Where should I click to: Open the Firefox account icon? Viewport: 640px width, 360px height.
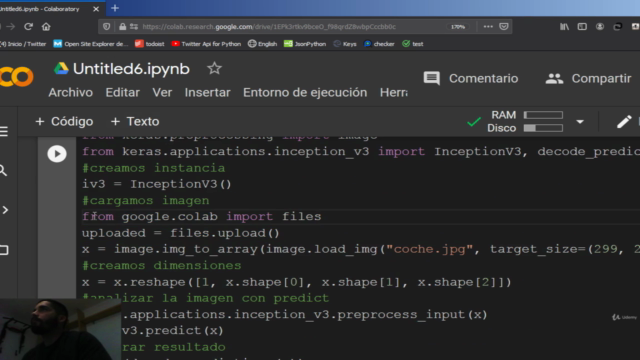[600, 27]
